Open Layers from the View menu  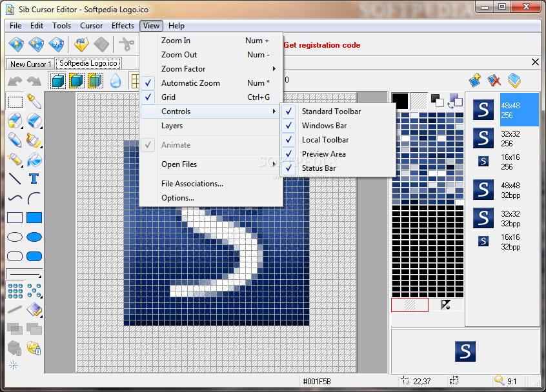[x=211, y=126]
